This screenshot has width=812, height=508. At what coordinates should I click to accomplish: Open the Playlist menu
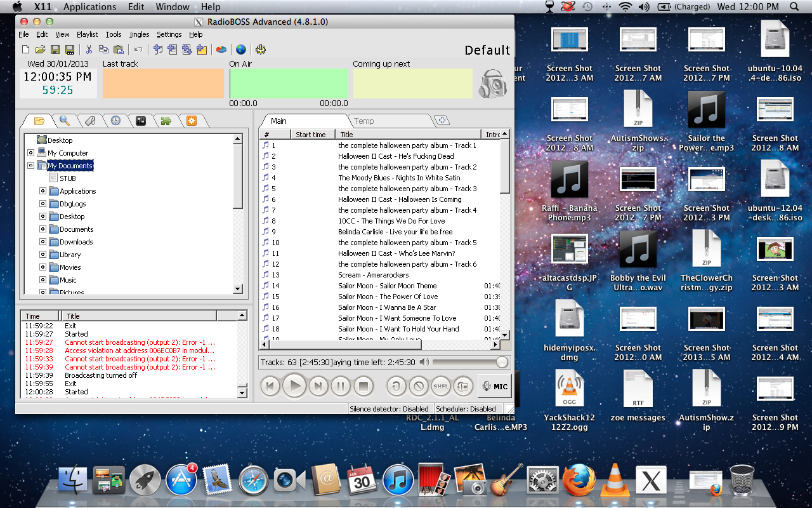tap(88, 34)
